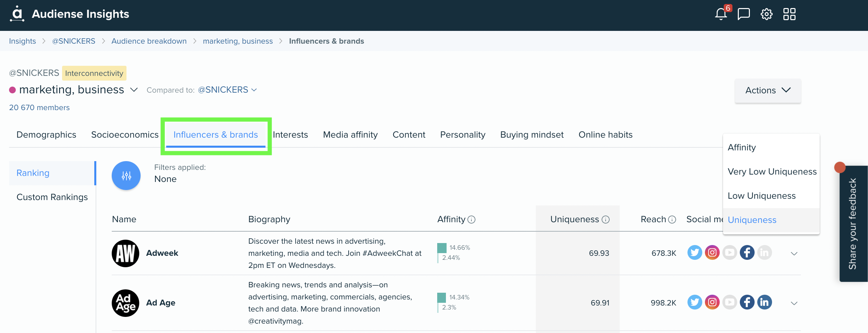Open the Share your feedback tab
Screen dimensions: 868x333
[x=853, y=224]
